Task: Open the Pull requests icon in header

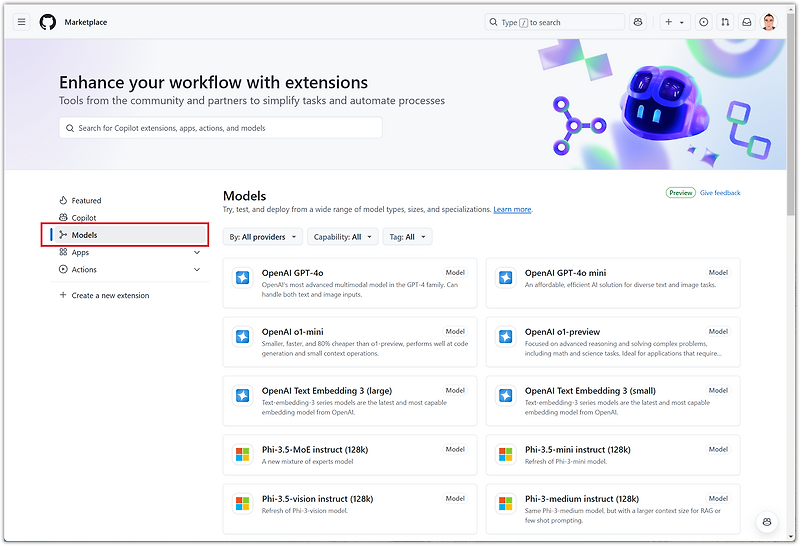Action: [x=725, y=22]
